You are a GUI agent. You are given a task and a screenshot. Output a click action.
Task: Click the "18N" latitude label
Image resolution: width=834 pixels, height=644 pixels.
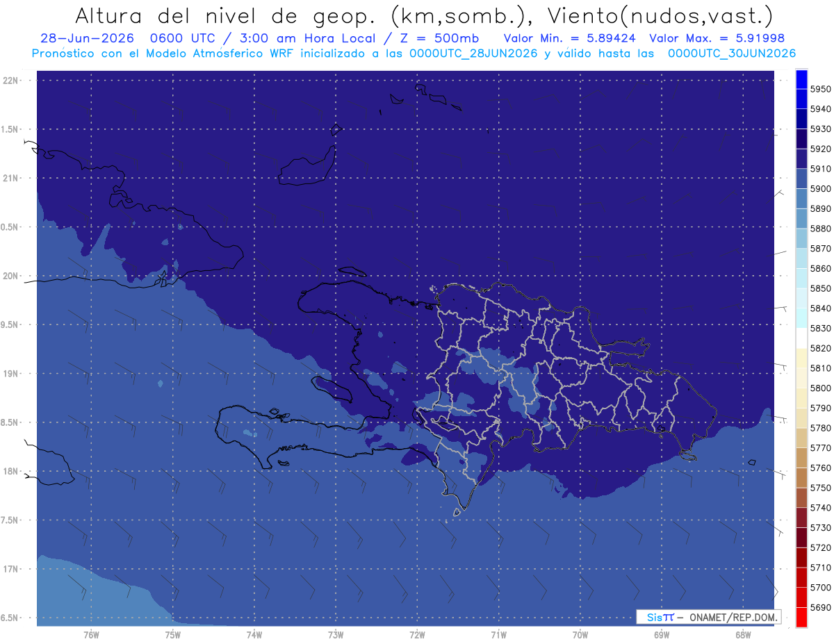point(12,471)
